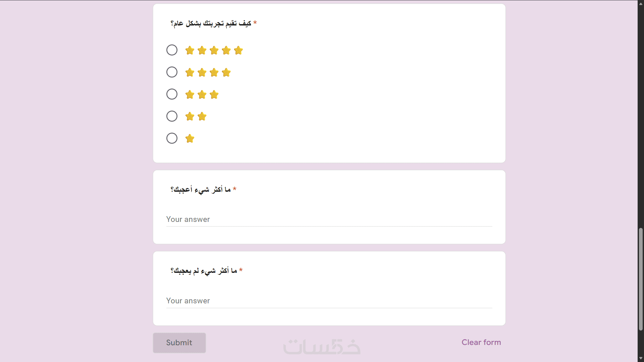644x362 pixels.
Task: Click the scroll down arrow at the bottom
Action: (641, 358)
